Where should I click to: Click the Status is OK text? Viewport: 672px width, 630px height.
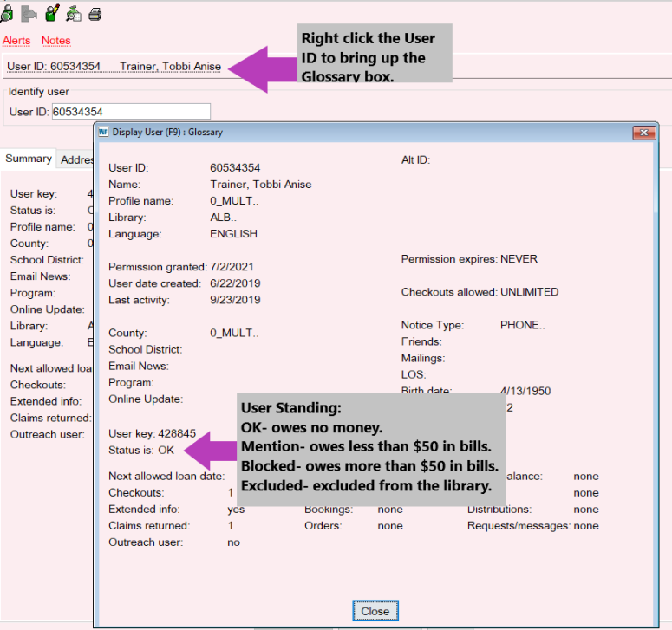tap(141, 450)
